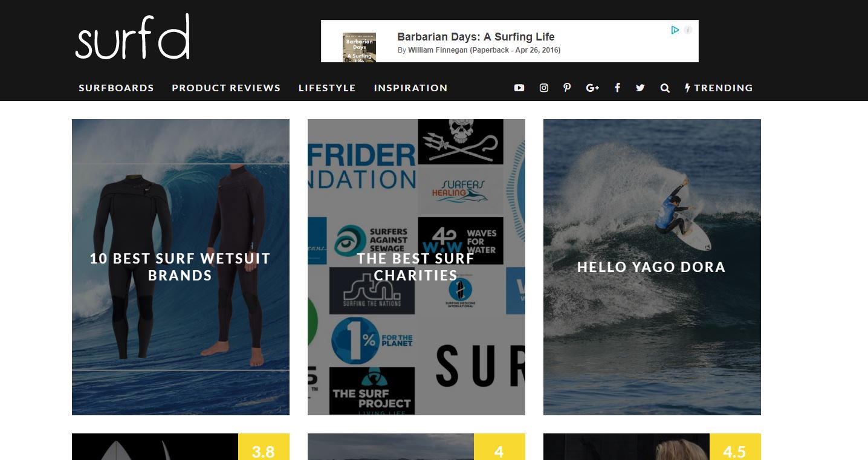Viewport: 868px width, 460px height.
Task: Open the review card rated 4.5
Action: click(x=652, y=447)
